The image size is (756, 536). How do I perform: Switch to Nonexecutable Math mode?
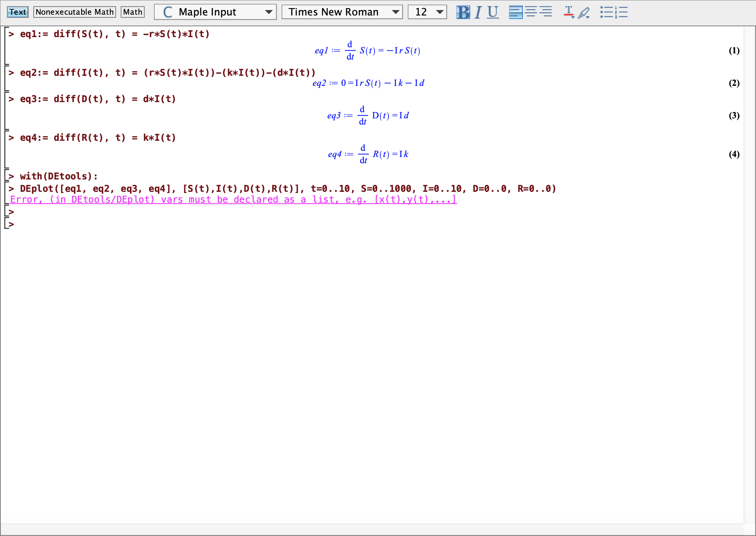pos(75,12)
